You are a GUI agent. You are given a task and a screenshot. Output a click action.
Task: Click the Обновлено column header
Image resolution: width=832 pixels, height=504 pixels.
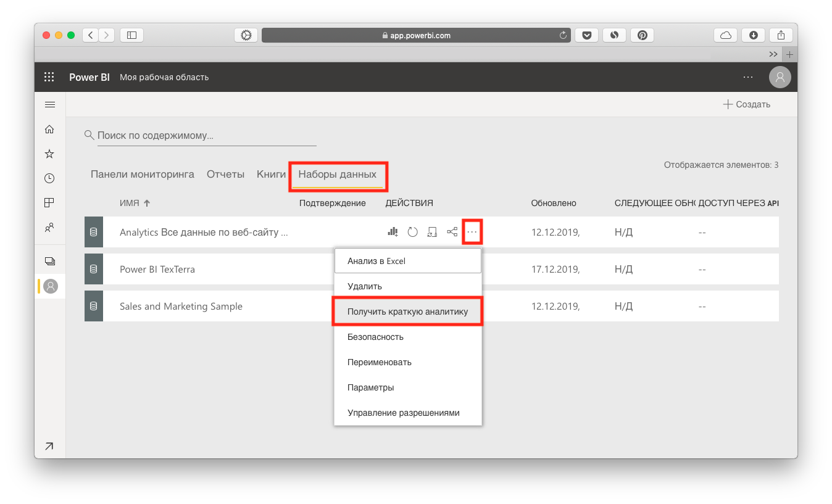click(554, 203)
